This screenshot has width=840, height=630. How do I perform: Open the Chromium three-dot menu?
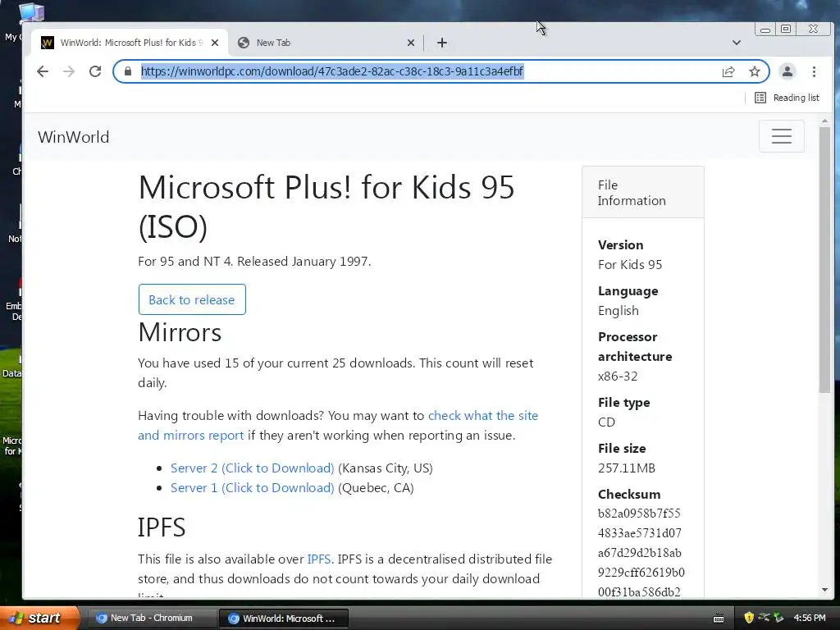coord(814,72)
